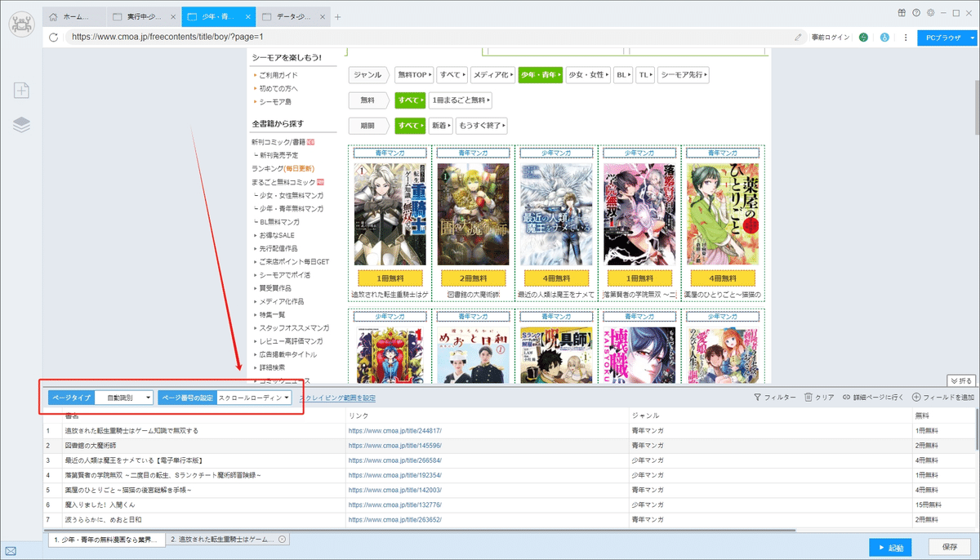Click the app logo avatar icon
980x560 pixels.
[x=21, y=24]
